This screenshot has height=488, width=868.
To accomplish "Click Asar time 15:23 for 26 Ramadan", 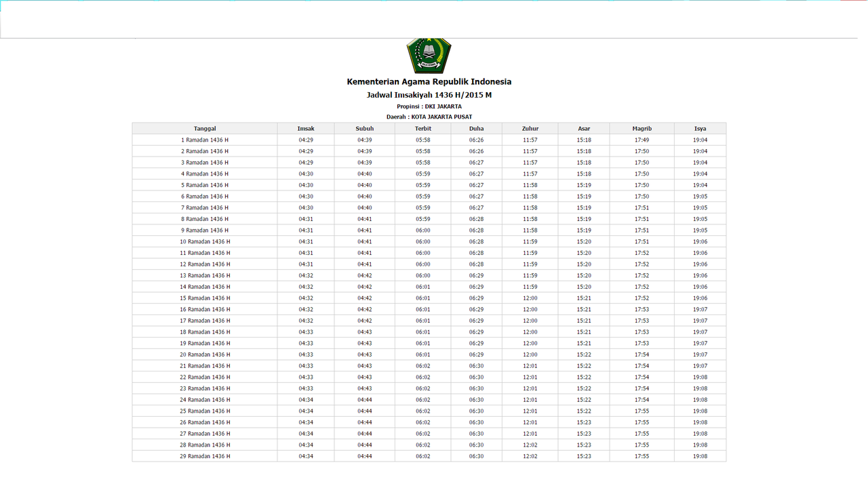I will 584,422.
